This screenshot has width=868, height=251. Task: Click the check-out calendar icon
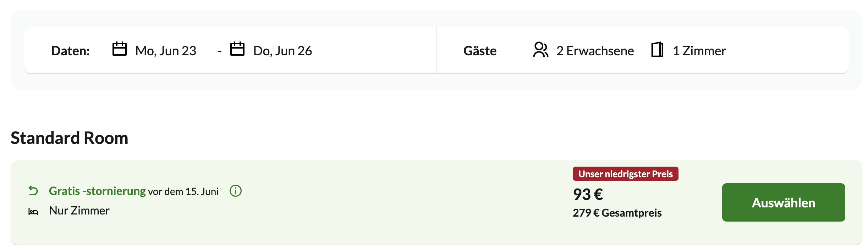coord(237,49)
